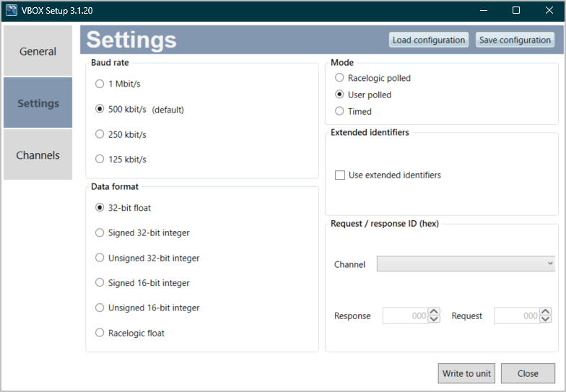Click the Response ID input field

(406, 316)
